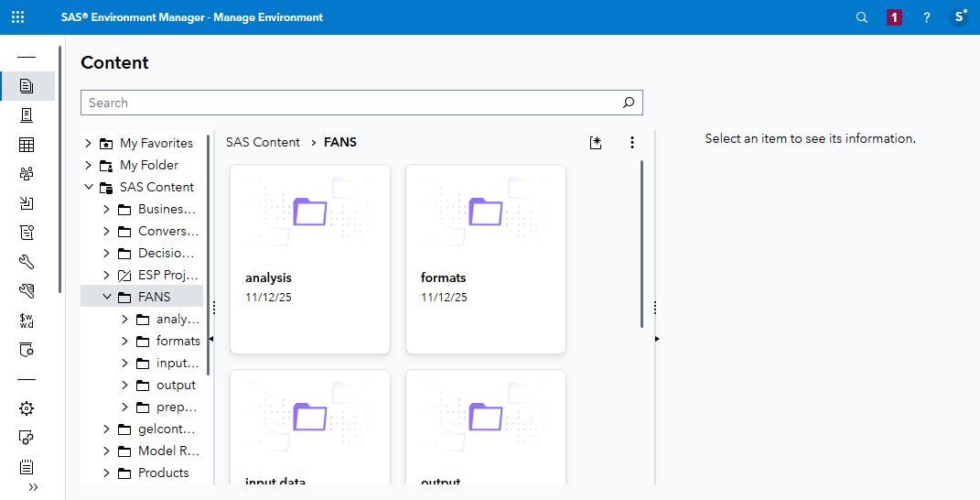This screenshot has width=980, height=500.
Task: Select the input data folder card
Action: 310,428
